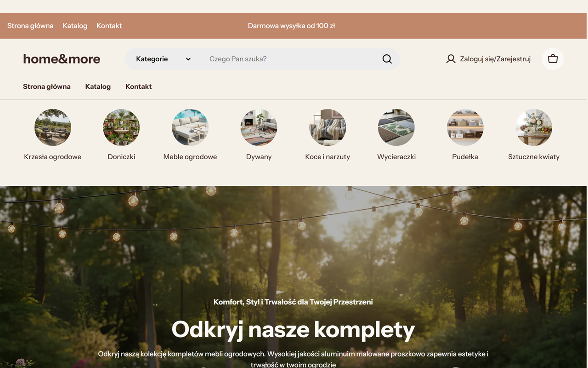
Task: Select Strona główna in main navigation
Action: coord(47,86)
